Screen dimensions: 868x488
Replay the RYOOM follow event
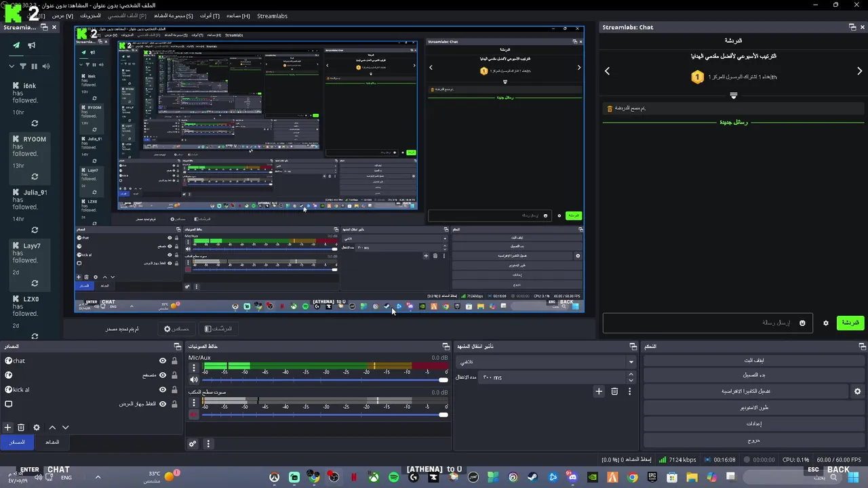(35, 177)
